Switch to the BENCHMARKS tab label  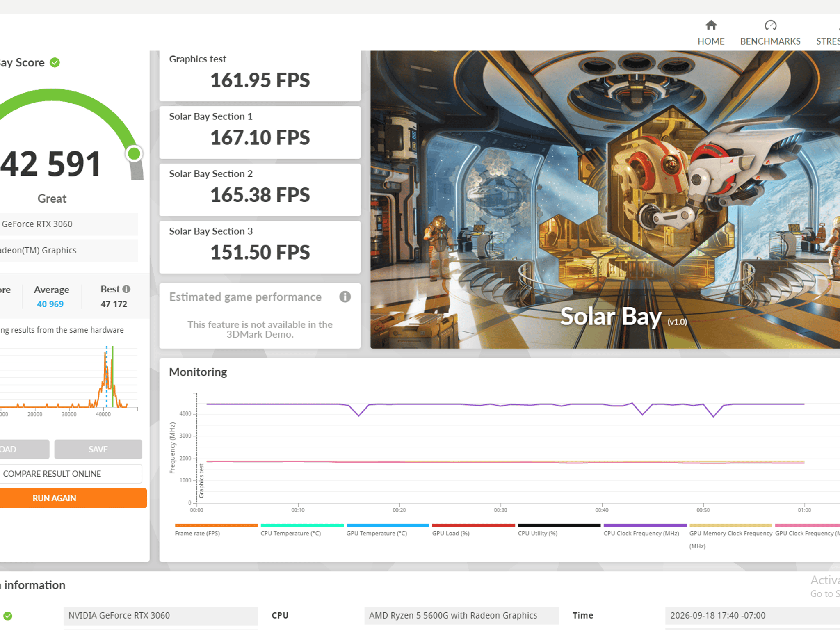coord(770,41)
